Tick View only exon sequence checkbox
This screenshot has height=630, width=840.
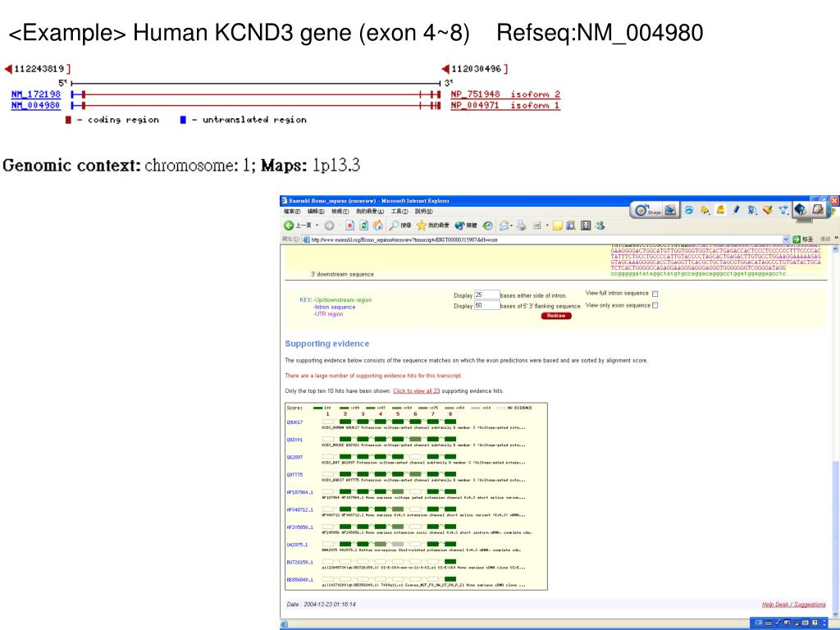click(x=655, y=305)
